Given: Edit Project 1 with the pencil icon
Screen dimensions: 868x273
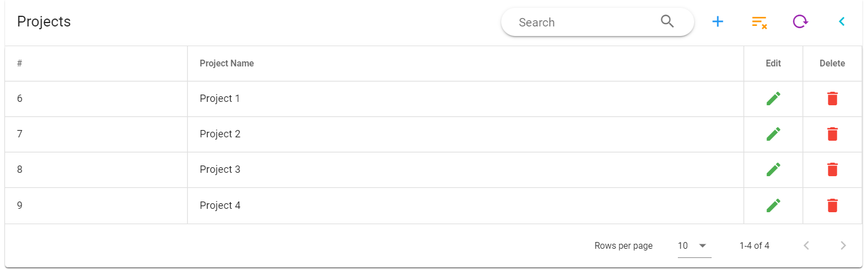Looking at the screenshot, I should tap(773, 99).
